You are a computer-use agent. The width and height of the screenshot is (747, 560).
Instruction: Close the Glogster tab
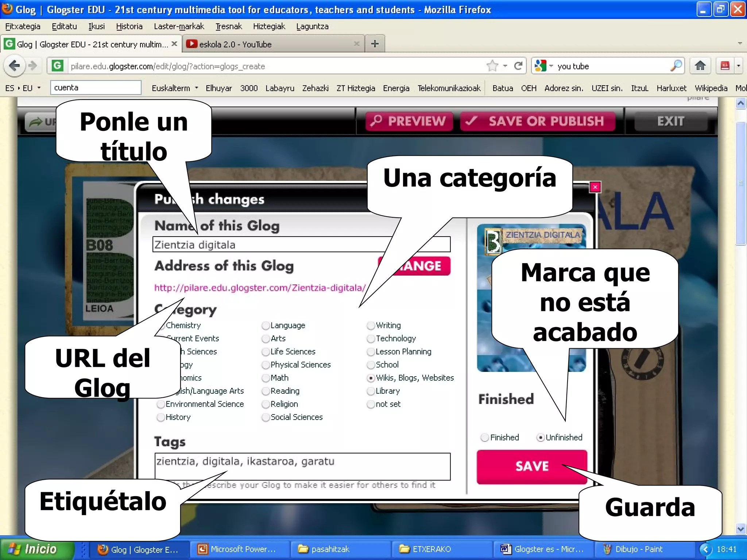(174, 44)
